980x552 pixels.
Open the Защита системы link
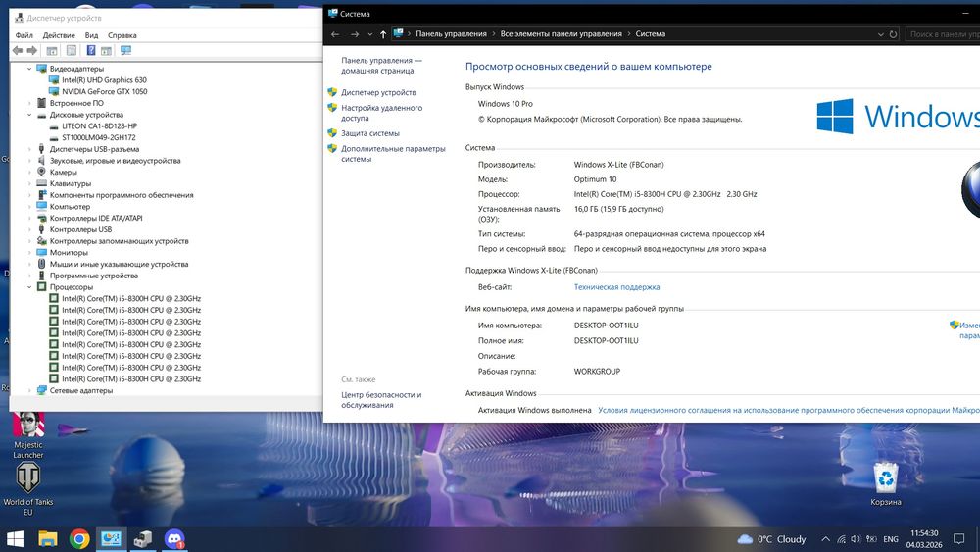click(370, 133)
